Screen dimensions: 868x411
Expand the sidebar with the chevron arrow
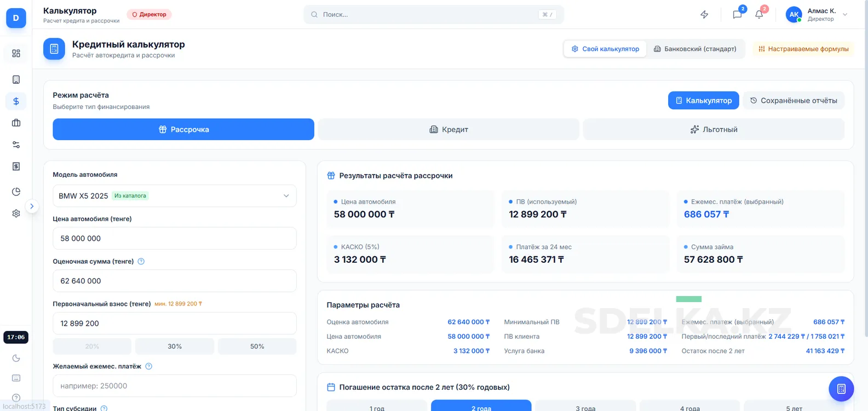tap(32, 206)
